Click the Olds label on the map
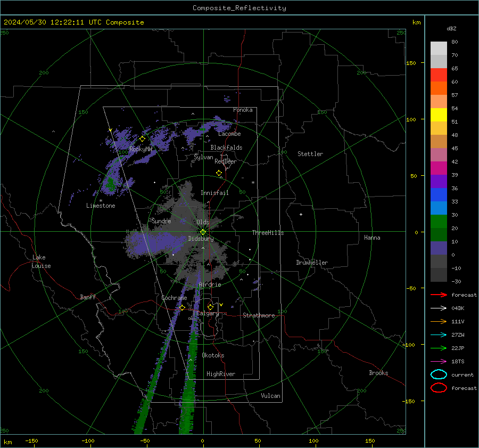Viewport: 479px width, 448px height. [x=203, y=222]
